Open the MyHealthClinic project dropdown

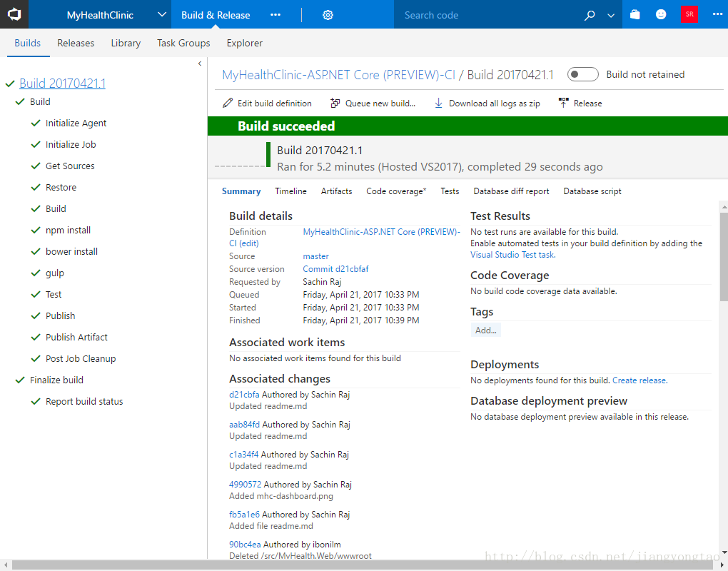[x=161, y=14]
